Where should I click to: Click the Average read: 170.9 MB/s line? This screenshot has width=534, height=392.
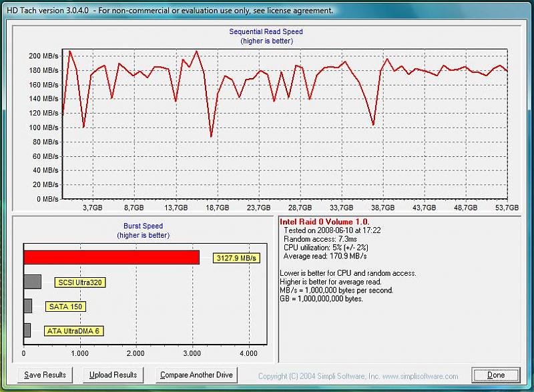[x=325, y=256]
